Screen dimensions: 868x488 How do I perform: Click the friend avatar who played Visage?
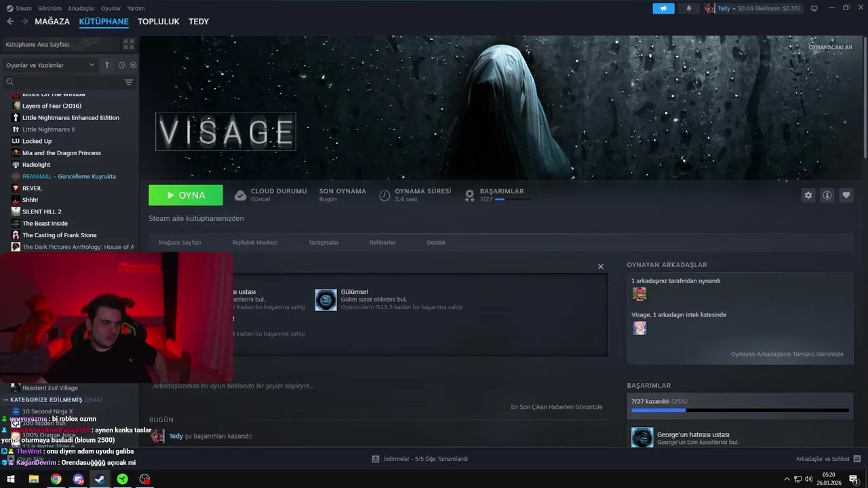pos(639,293)
